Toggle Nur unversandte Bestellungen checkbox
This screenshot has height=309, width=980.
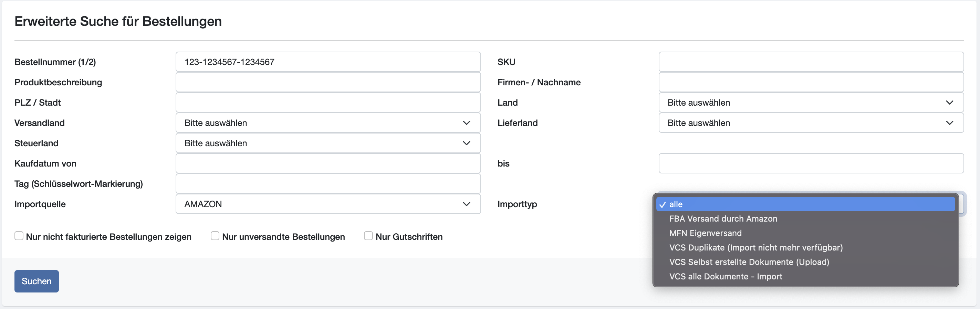click(215, 236)
